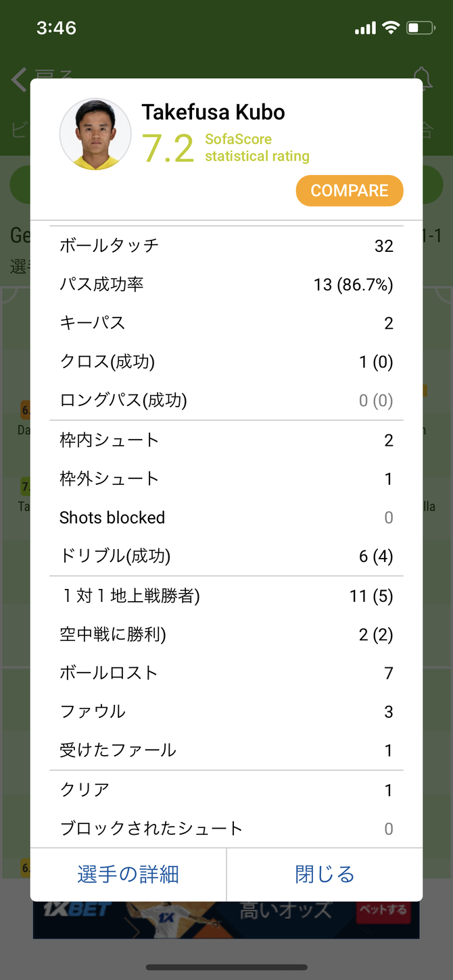Tap the back chevron arrow
453x980 pixels.
pyautogui.click(x=19, y=80)
